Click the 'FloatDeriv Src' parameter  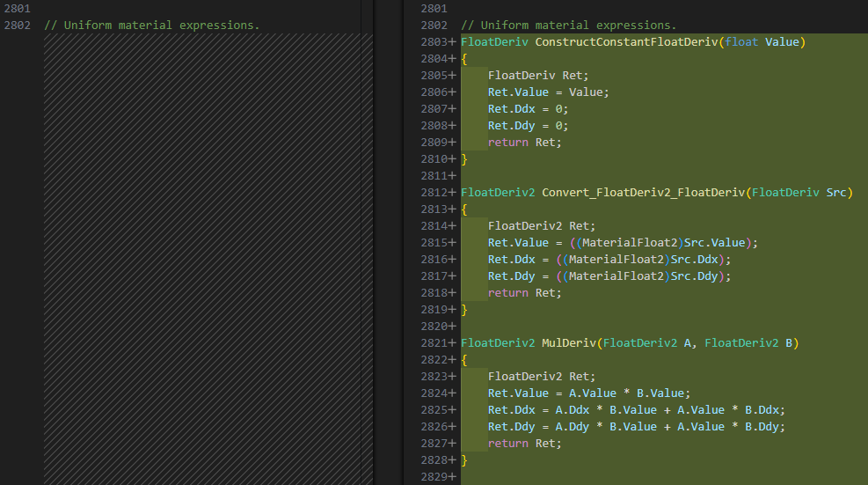point(799,193)
